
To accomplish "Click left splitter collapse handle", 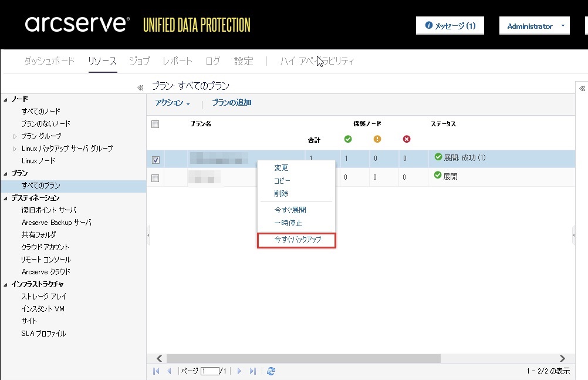I will pyautogui.click(x=148, y=236).
